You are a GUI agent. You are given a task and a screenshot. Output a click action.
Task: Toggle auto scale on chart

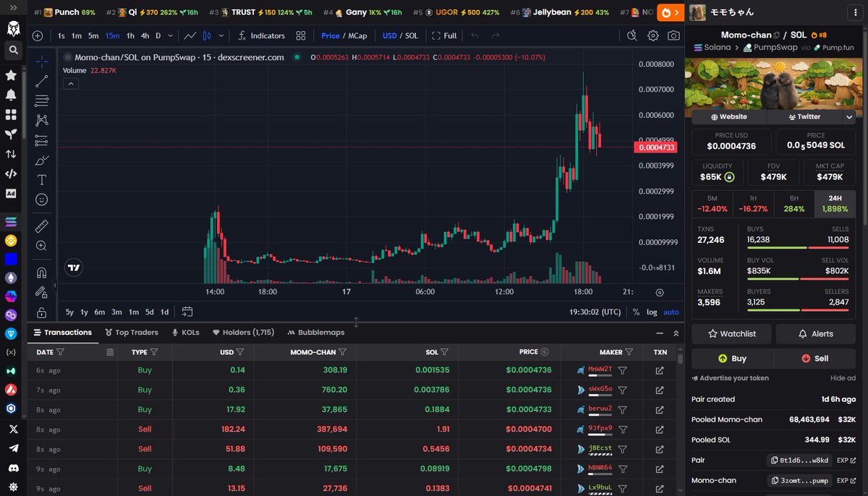pos(671,312)
